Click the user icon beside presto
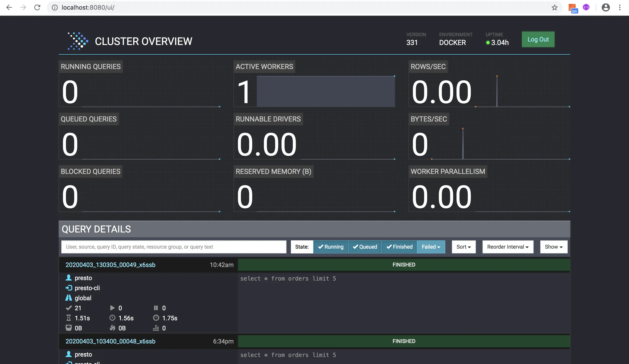Viewport: 629px width, 364px height. click(69, 278)
